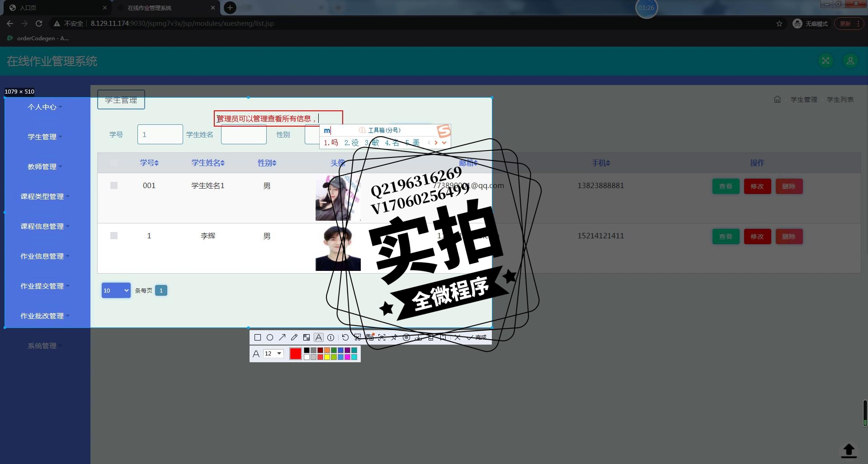Click the Sogou input method logo
This screenshot has height=464, width=868.
click(443, 131)
